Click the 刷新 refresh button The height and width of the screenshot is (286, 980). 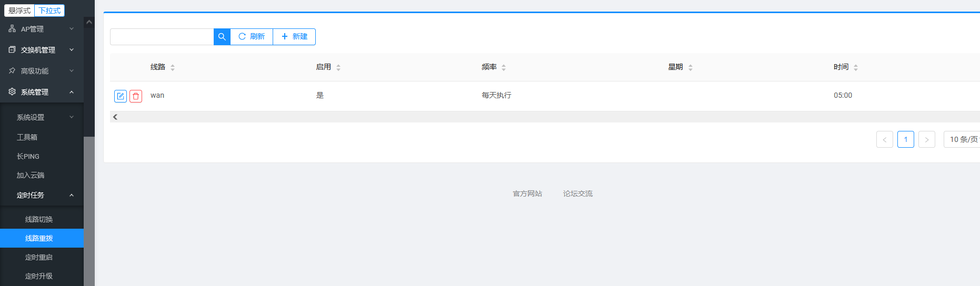tap(252, 37)
